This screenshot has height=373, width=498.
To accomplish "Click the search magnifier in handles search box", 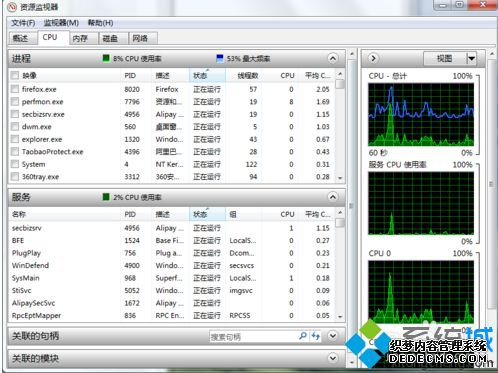I will pyautogui.click(x=303, y=336).
